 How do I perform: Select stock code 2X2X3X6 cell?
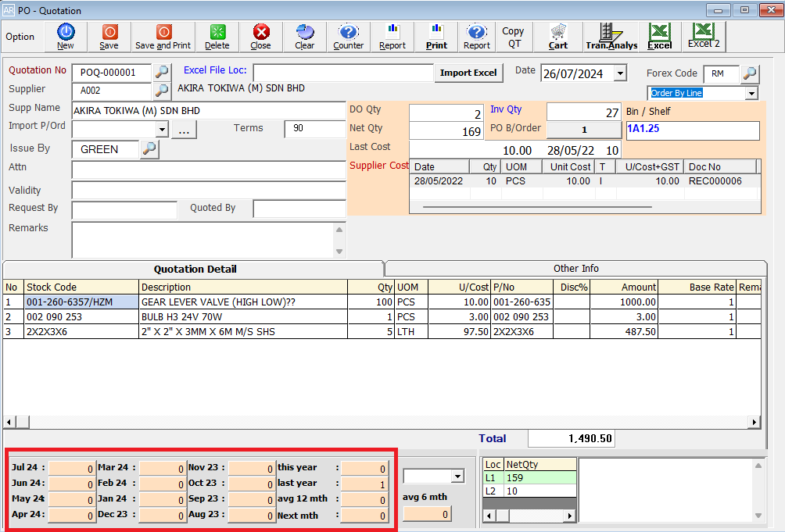click(x=81, y=331)
